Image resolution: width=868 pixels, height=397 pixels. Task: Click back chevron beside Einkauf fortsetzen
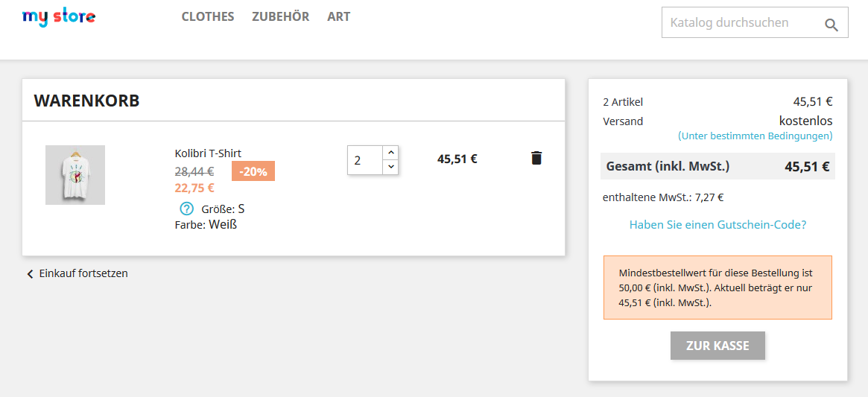[30, 274]
